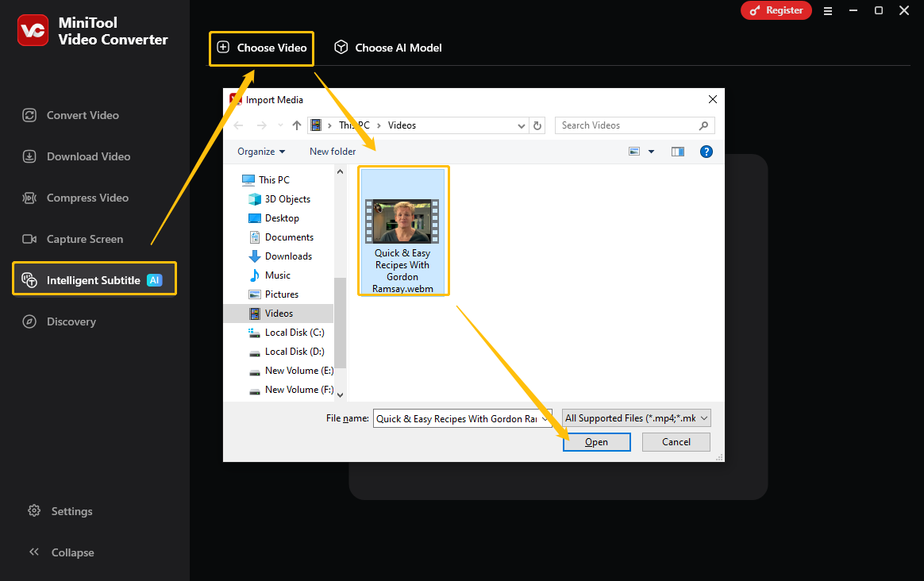
Task: Collapse the navigation sidebar
Action: pos(64,552)
